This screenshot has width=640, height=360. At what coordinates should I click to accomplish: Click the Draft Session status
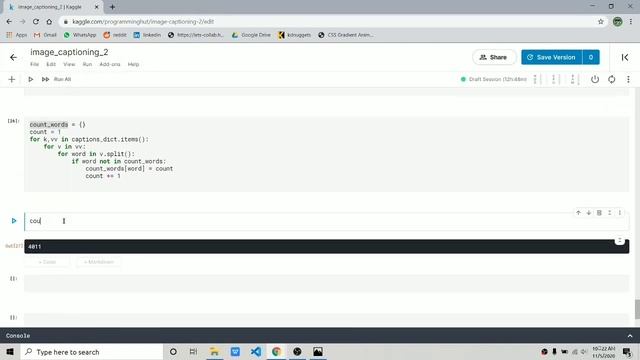tap(493, 79)
